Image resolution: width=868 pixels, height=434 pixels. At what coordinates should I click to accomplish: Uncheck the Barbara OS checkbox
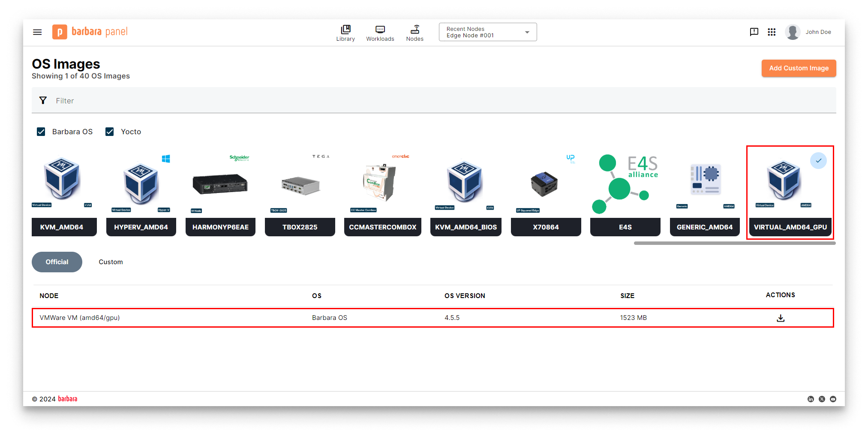(41, 132)
